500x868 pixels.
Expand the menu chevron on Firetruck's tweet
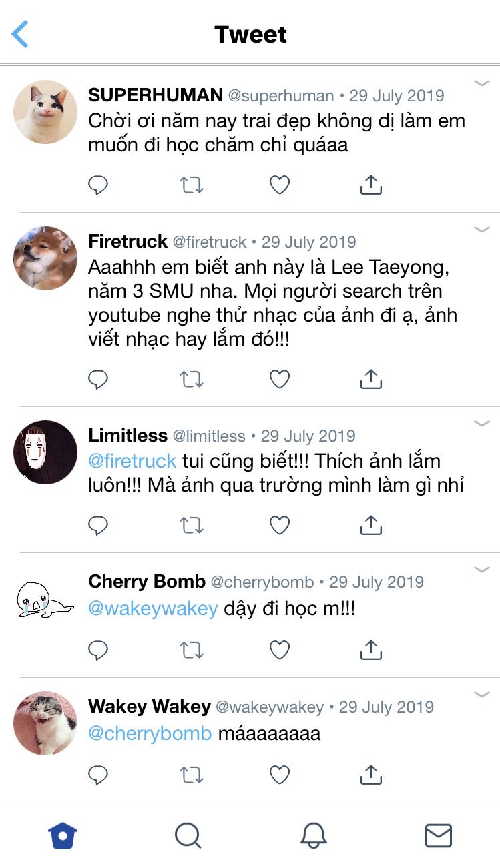tap(482, 230)
